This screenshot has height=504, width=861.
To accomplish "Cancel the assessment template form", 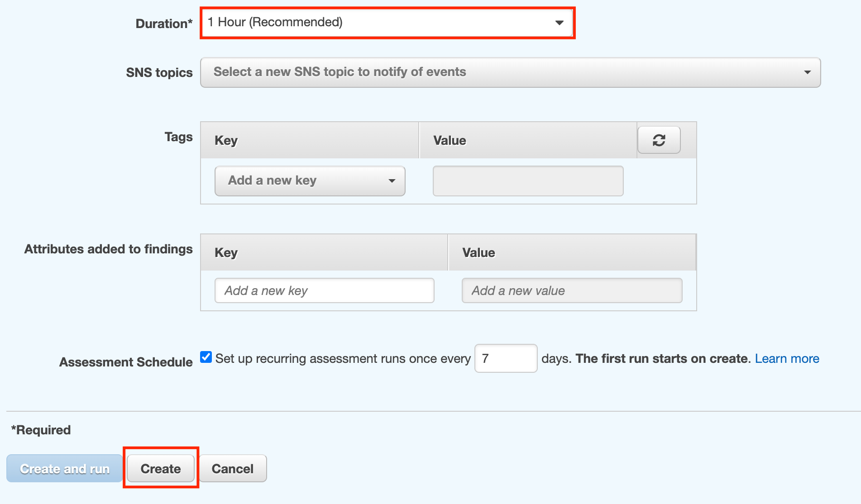I will [233, 469].
